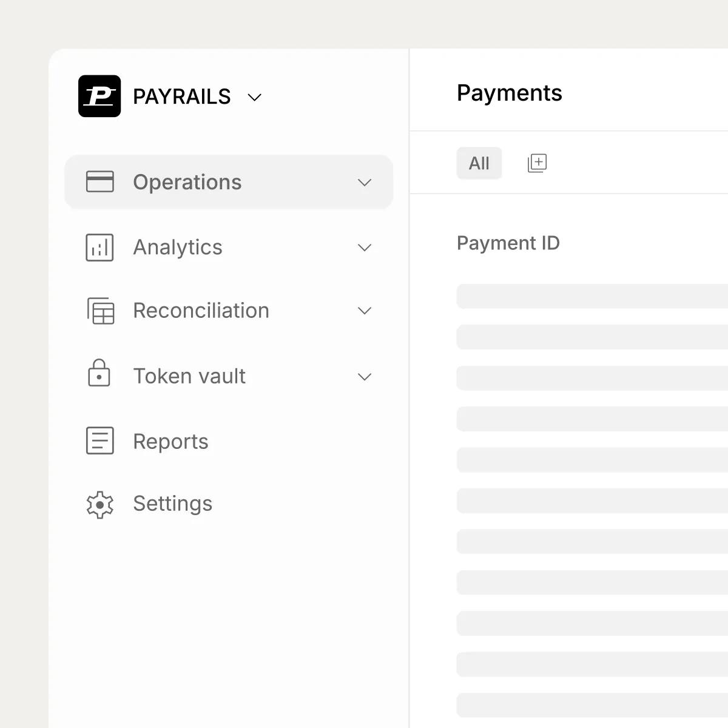Open the Reconciliation menu item

229,311
